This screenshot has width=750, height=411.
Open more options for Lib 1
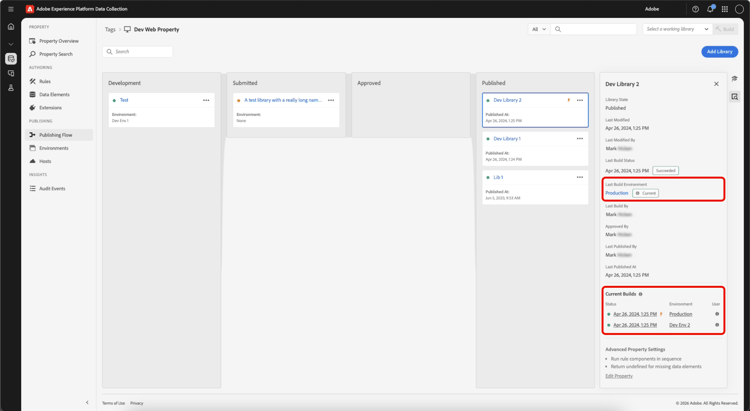coord(580,178)
